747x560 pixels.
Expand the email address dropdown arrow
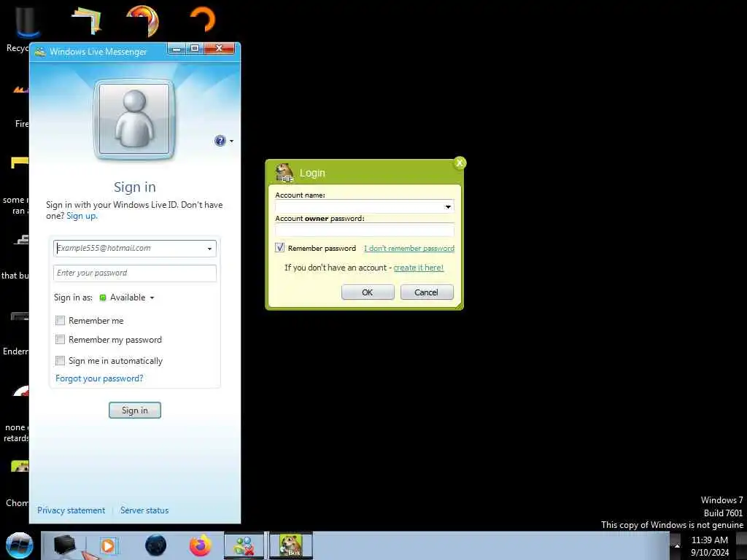coord(209,249)
